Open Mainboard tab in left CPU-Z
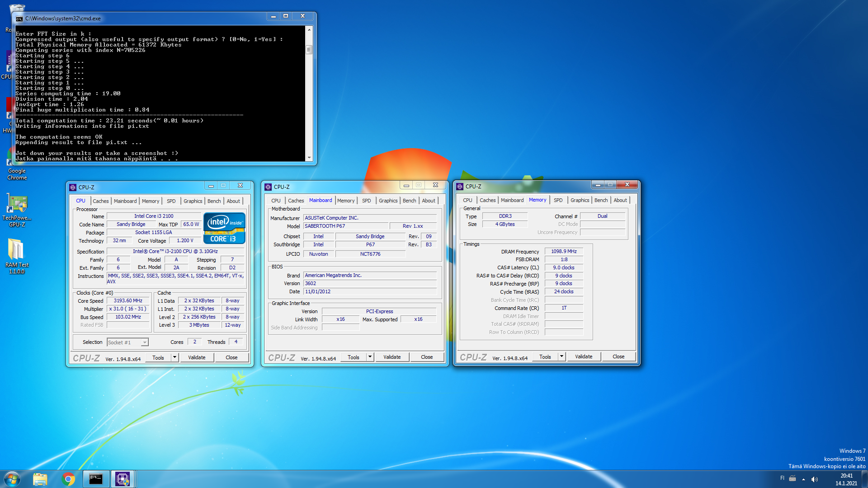The width and height of the screenshot is (868, 488). pos(125,201)
